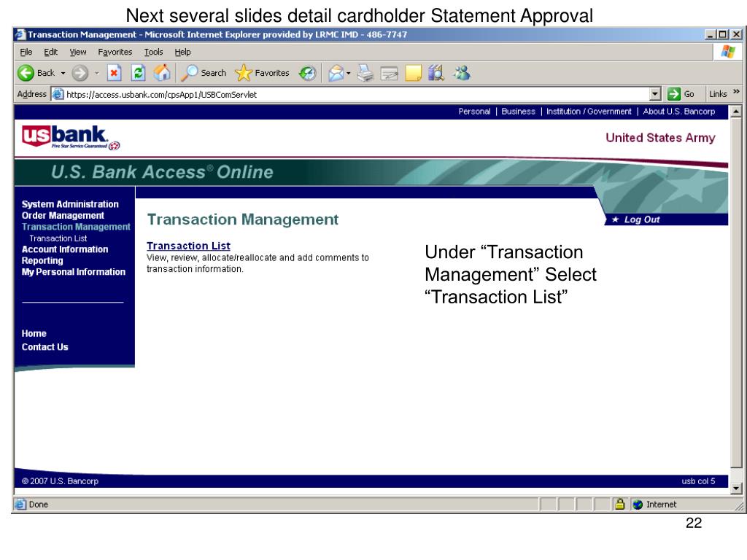Screen dimensions: 747x560
Task: Click the United States Army text
Action: pyautogui.click(x=660, y=138)
